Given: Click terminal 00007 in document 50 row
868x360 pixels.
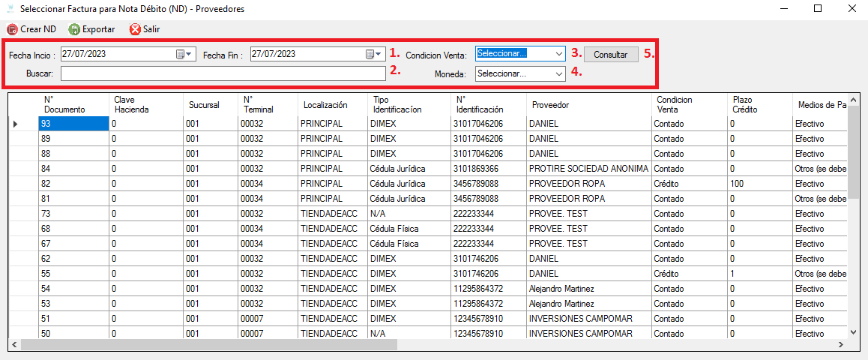Looking at the screenshot, I should tap(268, 333).
